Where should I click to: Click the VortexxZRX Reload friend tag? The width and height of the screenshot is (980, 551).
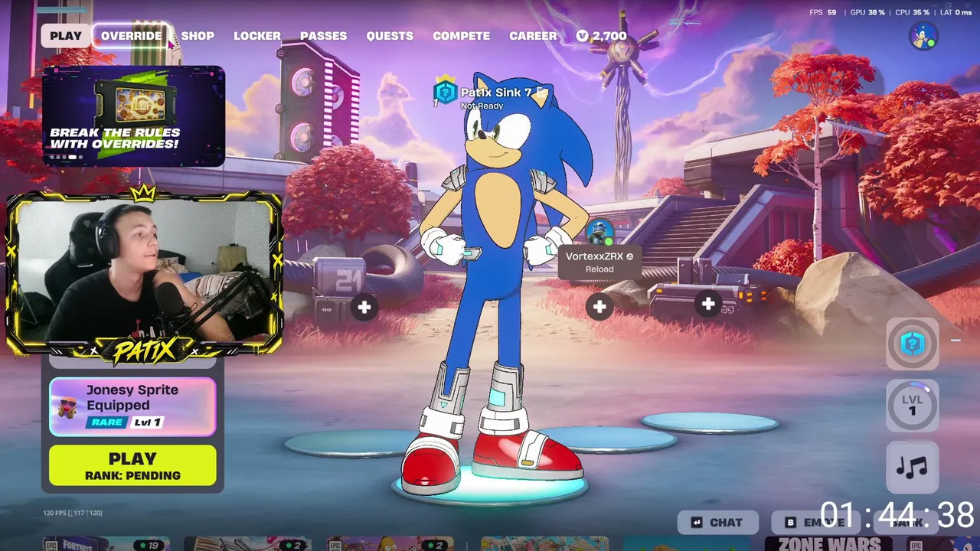coord(599,262)
